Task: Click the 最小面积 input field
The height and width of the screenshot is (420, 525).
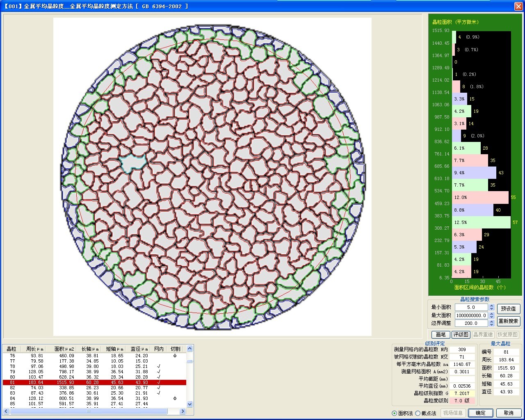Action: [x=471, y=307]
